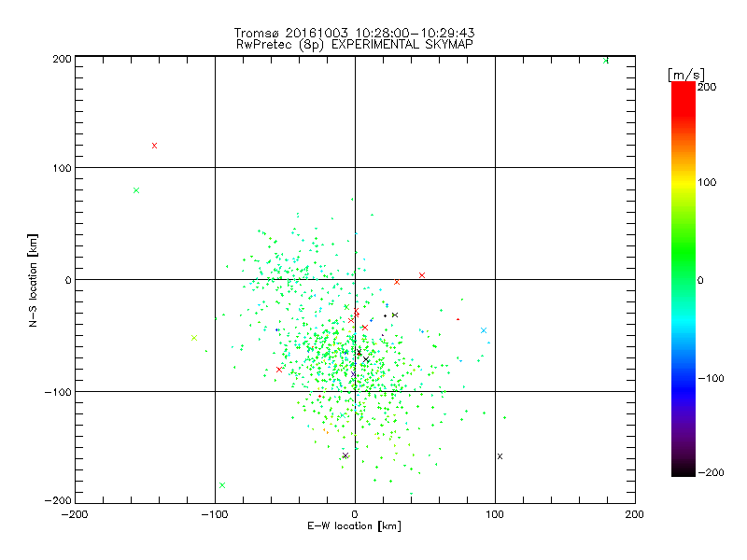Click the E-W axis '-100' tick label
Image resolution: width=747 pixels, height=560 pixels.
pos(215,514)
